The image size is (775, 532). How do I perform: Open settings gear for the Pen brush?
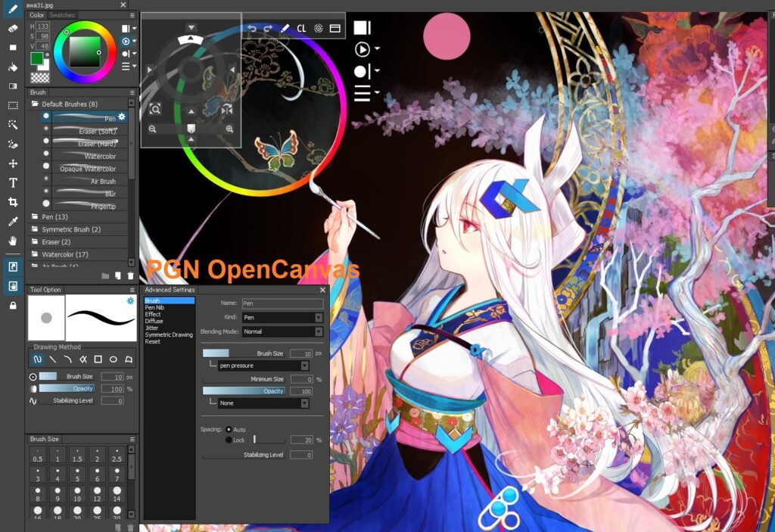coord(122,117)
